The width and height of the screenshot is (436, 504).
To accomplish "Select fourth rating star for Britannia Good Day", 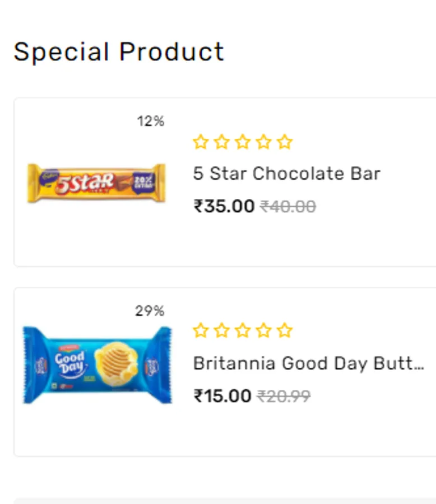I will click(x=263, y=330).
